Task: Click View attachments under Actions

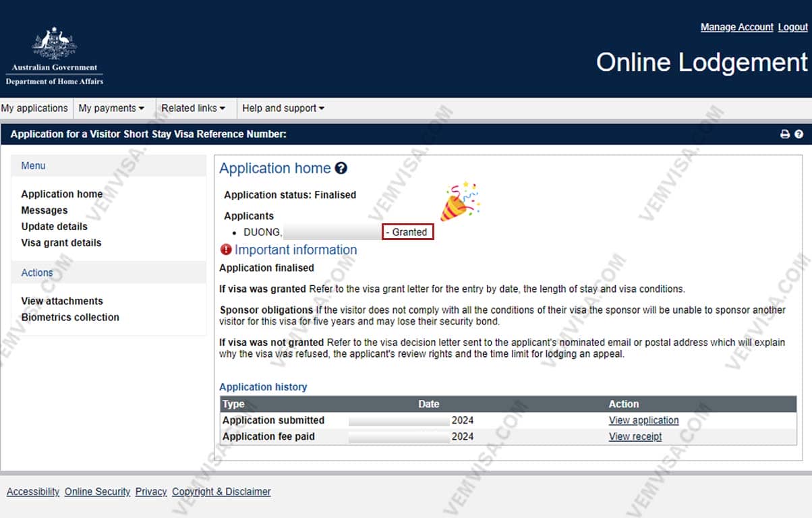Action: point(62,301)
